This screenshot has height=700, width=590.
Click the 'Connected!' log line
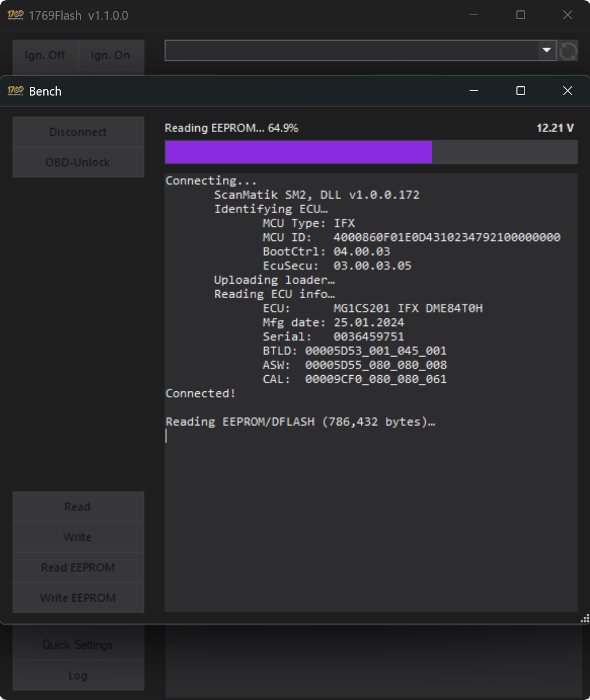tap(200, 393)
